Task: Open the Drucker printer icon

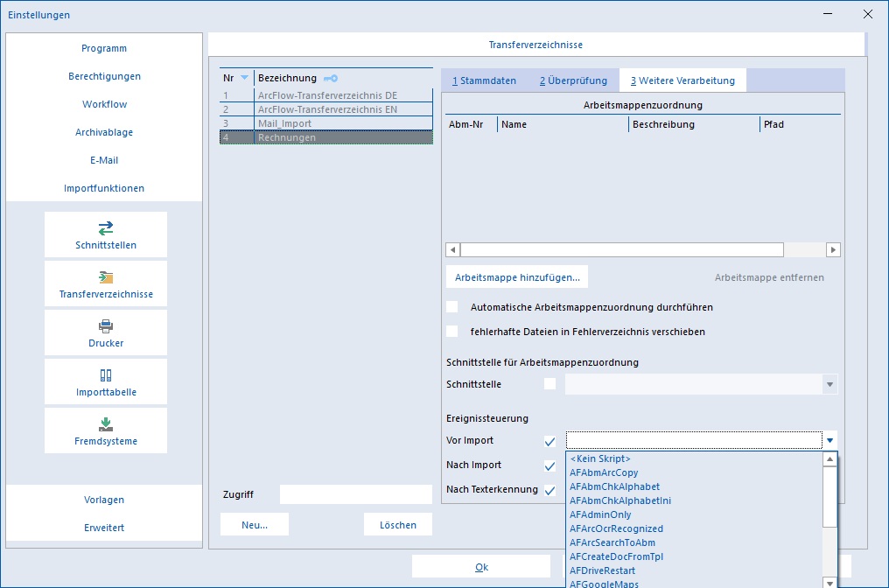Action: coord(106,326)
